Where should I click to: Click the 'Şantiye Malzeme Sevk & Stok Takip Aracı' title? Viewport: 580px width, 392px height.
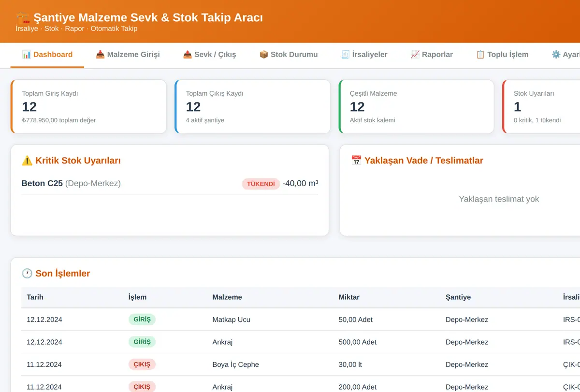148,18
